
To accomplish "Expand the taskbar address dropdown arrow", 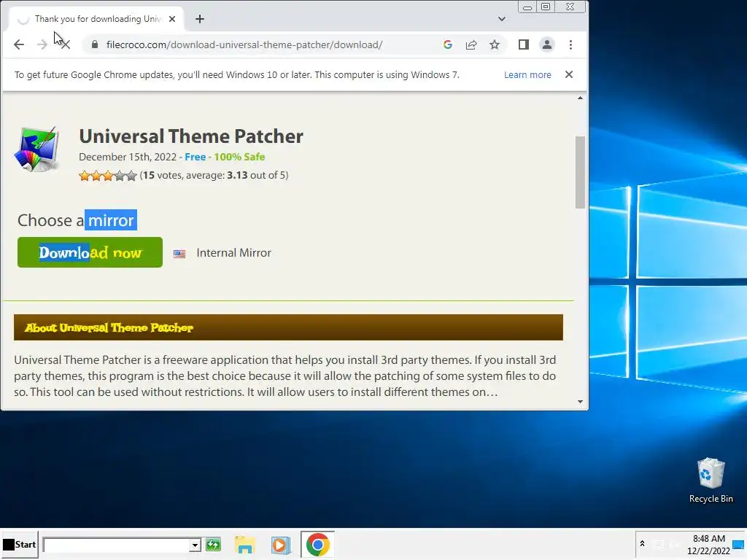I will (195, 545).
